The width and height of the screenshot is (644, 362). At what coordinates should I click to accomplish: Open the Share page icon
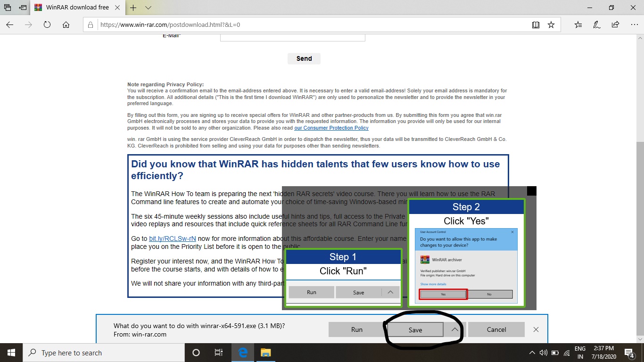click(x=615, y=25)
